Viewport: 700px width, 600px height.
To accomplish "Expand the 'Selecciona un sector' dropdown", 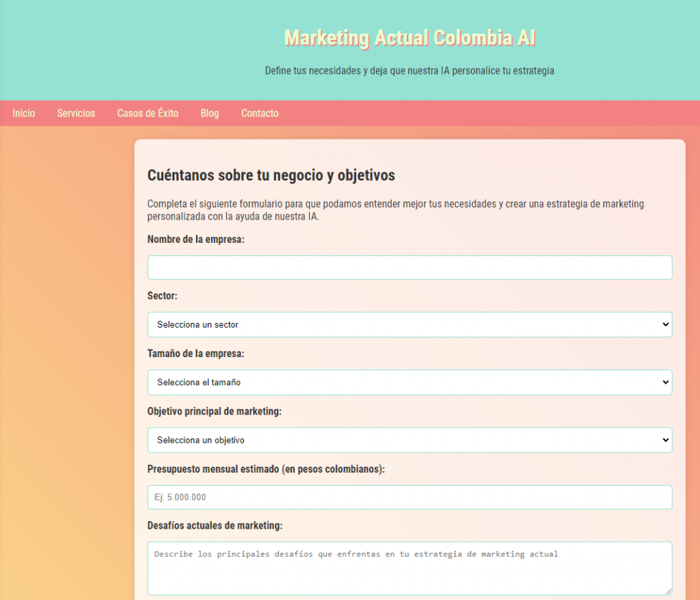I will (409, 324).
